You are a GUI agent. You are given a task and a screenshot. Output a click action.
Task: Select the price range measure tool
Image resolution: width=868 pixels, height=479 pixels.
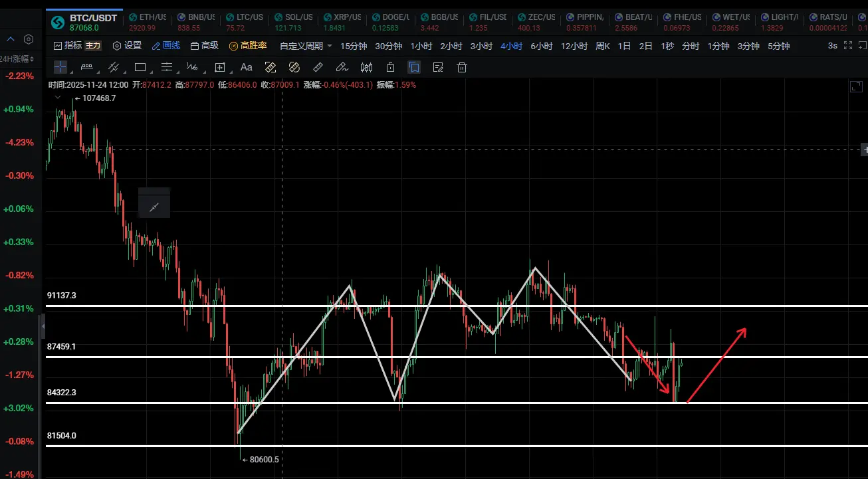[220, 67]
